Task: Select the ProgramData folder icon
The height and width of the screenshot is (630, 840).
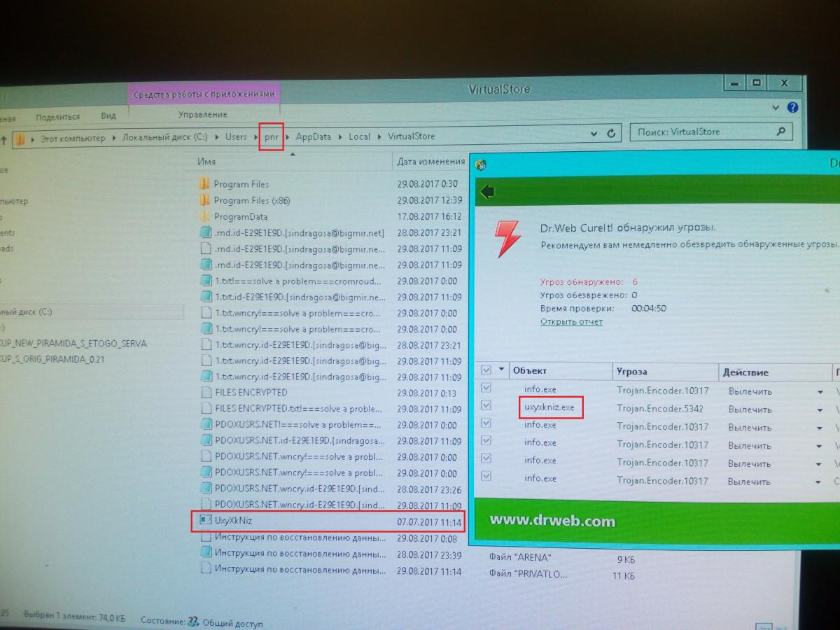Action: click(204, 216)
